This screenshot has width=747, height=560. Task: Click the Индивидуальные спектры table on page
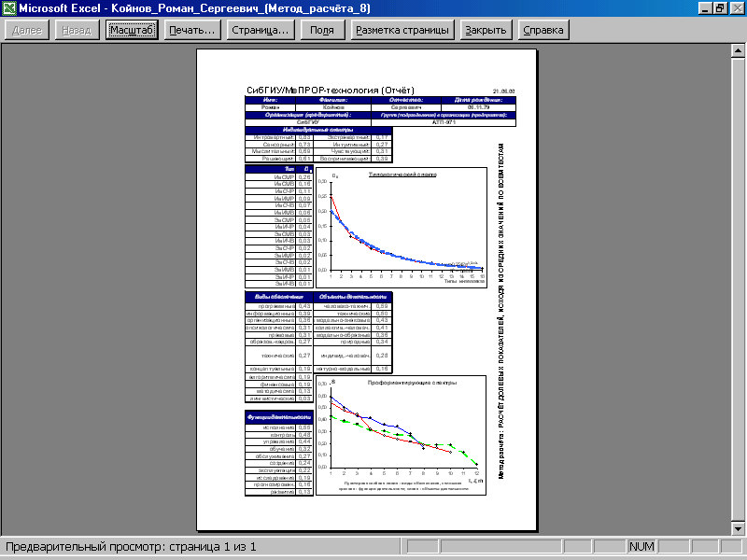[x=319, y=147]
